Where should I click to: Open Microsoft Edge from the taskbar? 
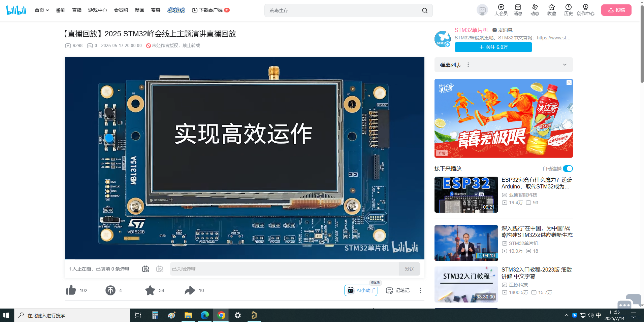pyautogui.click(x=205, y=315)
